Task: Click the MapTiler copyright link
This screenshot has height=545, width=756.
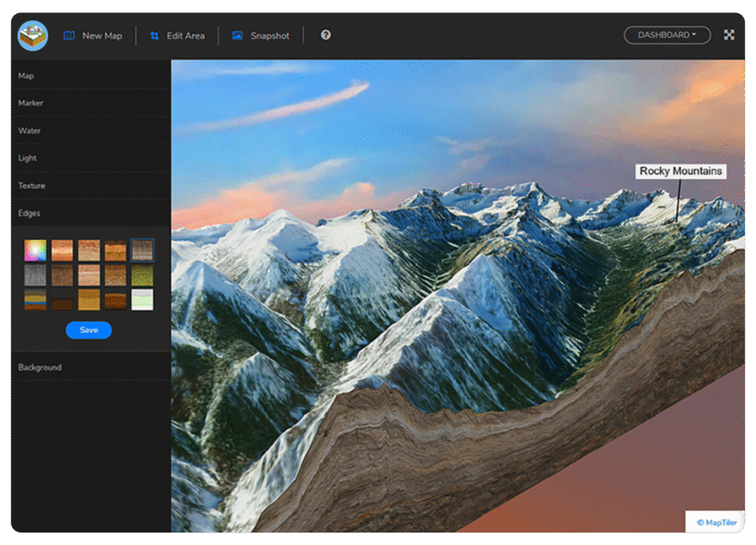Action: 715,522
